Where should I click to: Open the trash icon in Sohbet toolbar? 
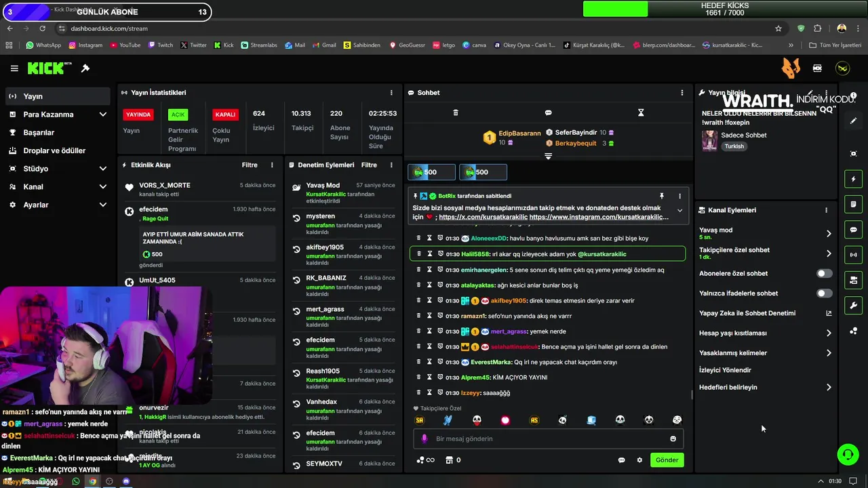456,113
